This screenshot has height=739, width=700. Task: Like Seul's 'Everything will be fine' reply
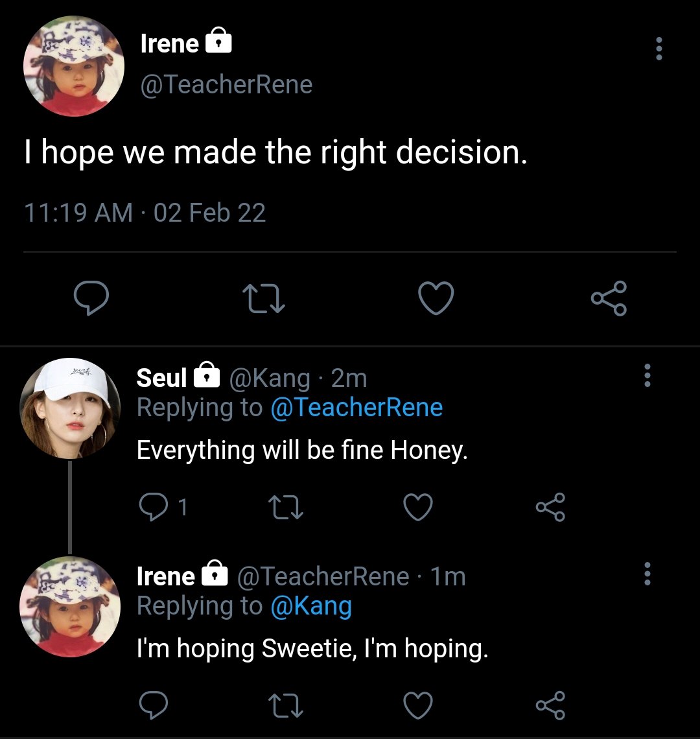click(418, 508)
